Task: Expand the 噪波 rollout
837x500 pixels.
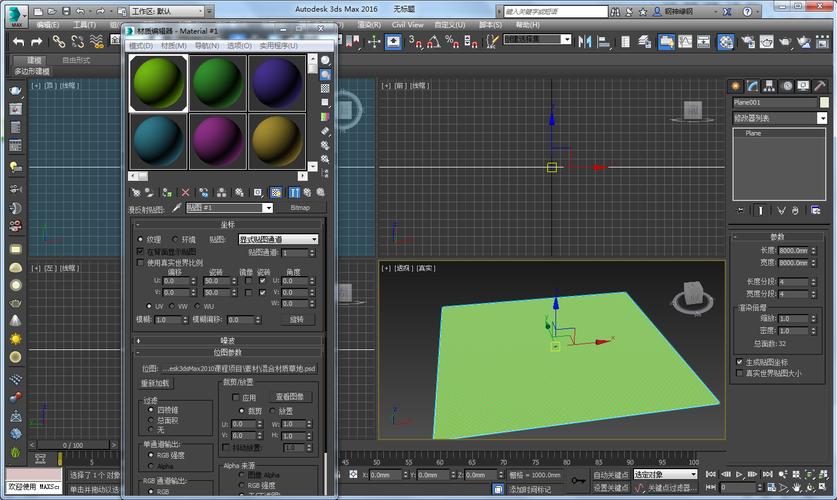Action: pos(228,341)
